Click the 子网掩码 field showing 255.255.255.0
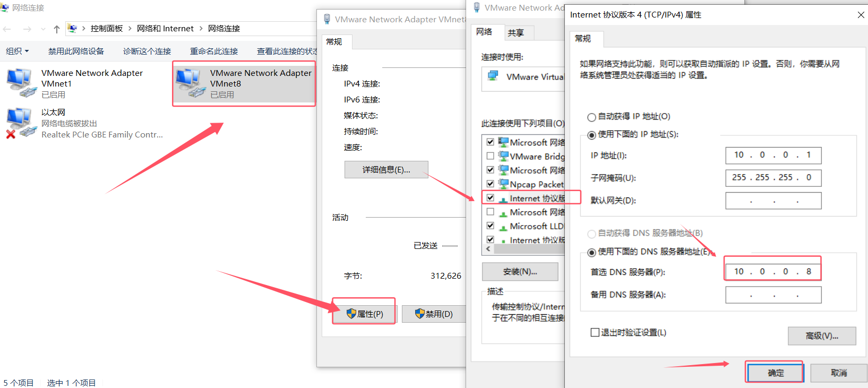The image size is (868, 388). [774, 178]
